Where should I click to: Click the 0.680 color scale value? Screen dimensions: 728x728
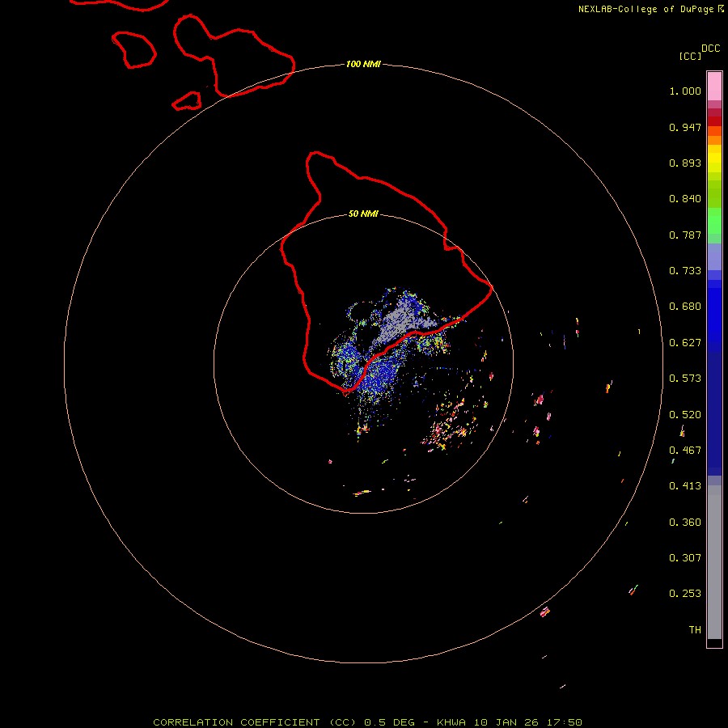[x=685, y=307]
